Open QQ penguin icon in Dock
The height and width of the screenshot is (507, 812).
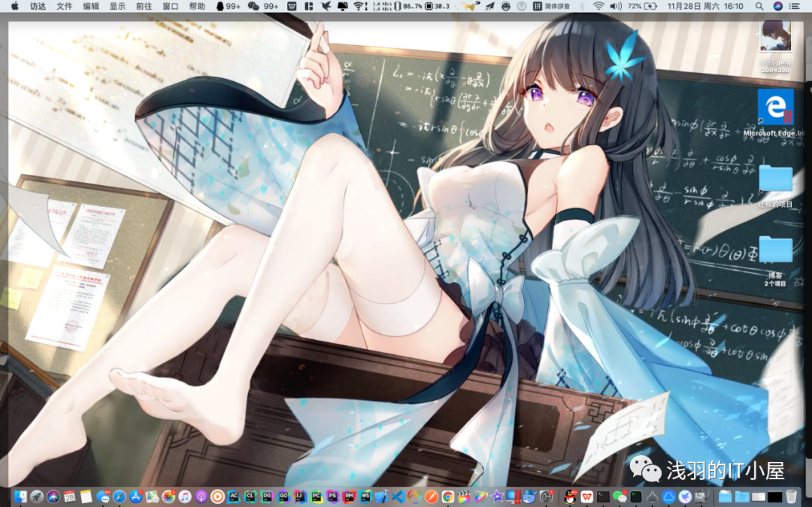[571, 496]
